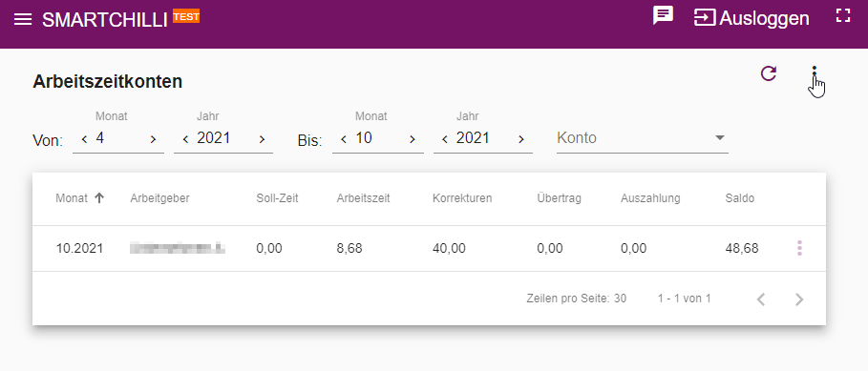Click the '1 - 1 von 1' pagination text
The height and width of the screenshot is (371, 868).
685,299
